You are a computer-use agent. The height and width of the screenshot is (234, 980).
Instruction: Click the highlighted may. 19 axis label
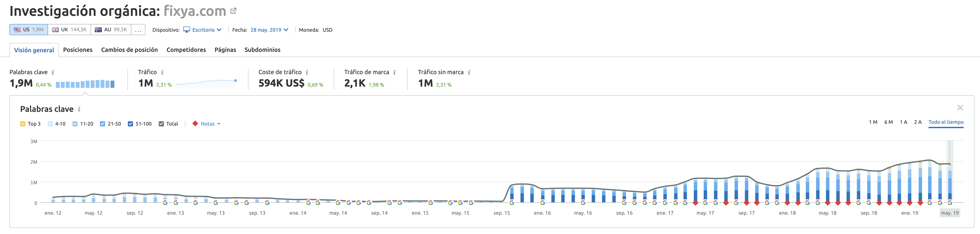coord(950,213)
